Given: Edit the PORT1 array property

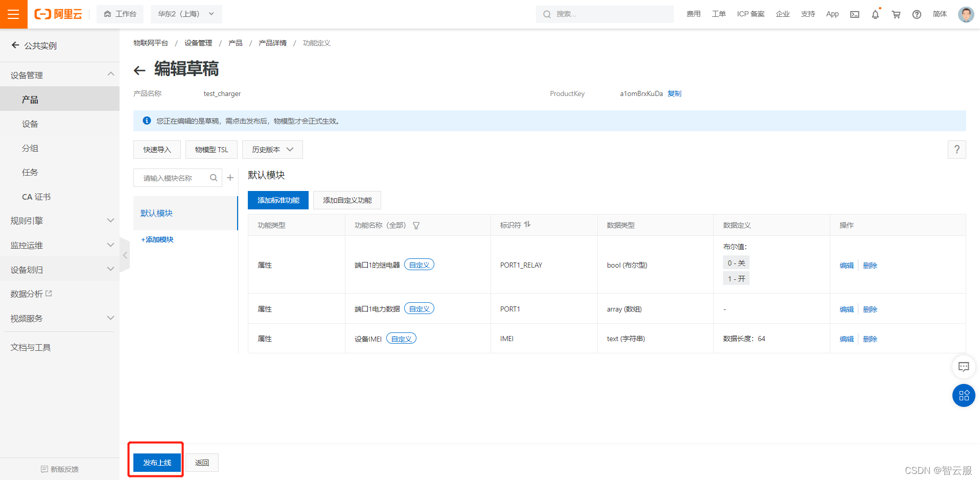Looking at the screenshot, I should coord(847,309).
